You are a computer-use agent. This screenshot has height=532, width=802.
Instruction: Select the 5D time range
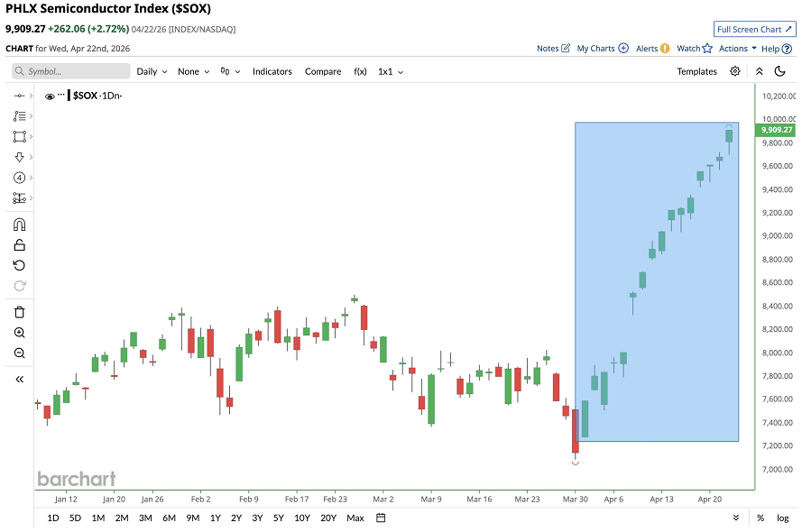tap(75, 518)
